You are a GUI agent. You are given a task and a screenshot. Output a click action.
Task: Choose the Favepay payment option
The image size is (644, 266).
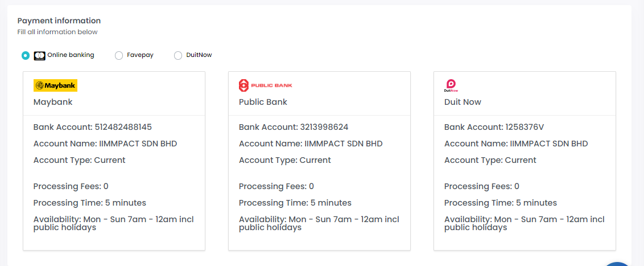pyautogui.click(x=119, y=55)
